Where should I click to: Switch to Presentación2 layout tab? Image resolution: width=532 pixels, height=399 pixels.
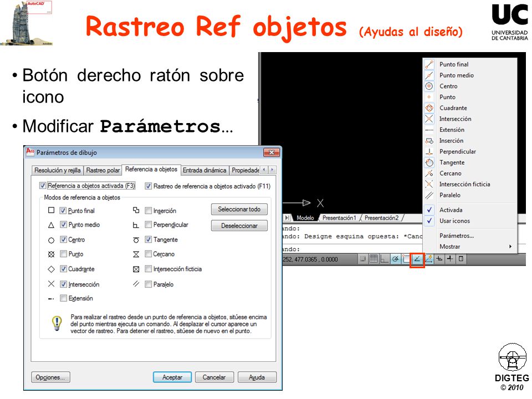click(381, 218)
